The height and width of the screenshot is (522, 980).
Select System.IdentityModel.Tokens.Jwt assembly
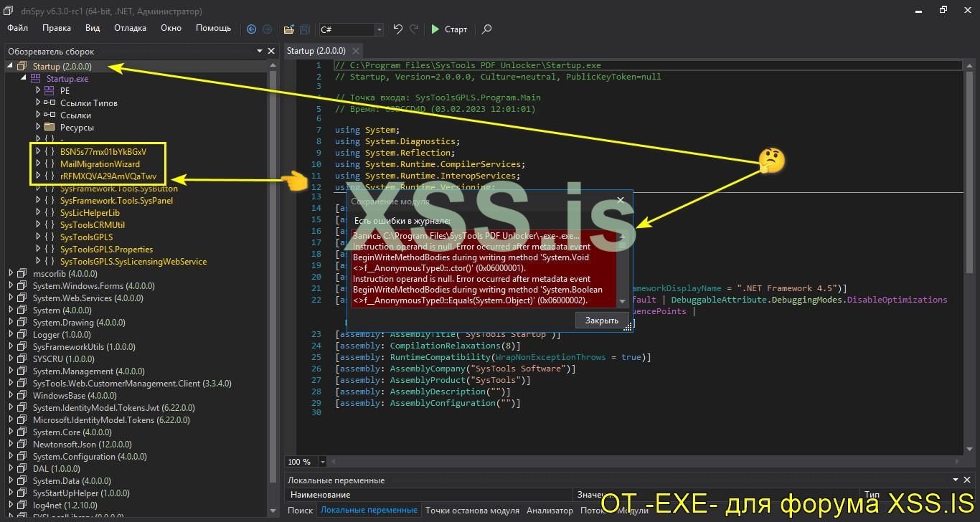(x=113, y=408)
